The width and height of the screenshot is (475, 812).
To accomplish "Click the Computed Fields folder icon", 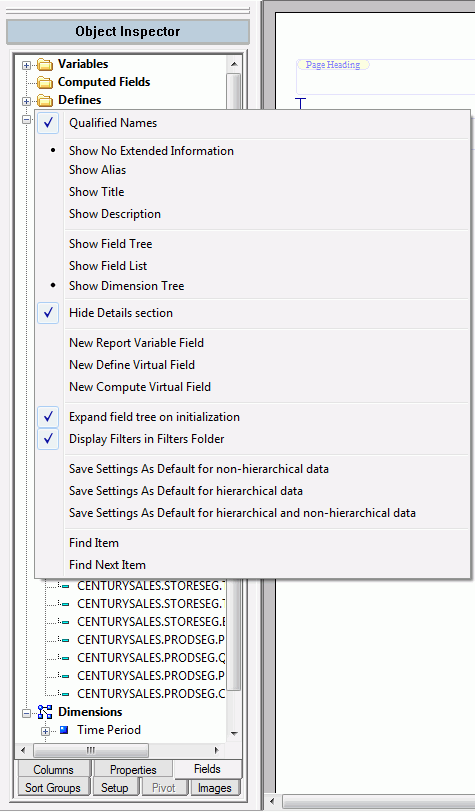I will point(46,82).
